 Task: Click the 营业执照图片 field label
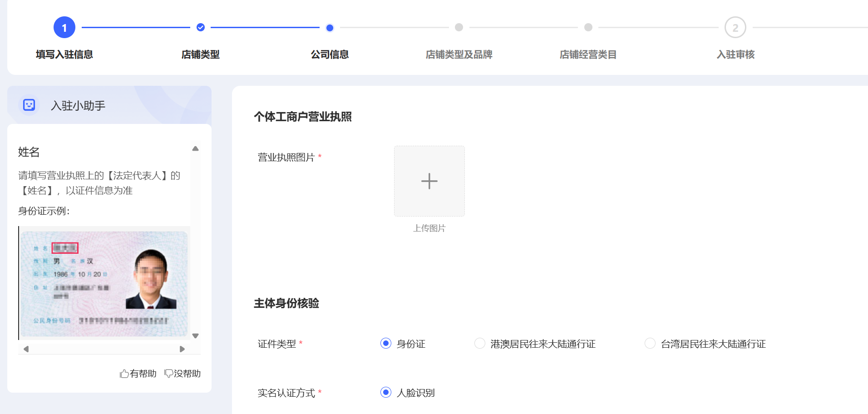pos(286,158)
